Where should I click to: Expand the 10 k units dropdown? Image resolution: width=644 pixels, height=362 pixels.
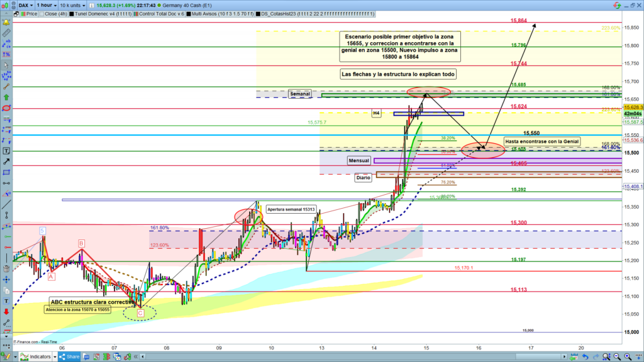pyautogui.click(x=72, y=4)
